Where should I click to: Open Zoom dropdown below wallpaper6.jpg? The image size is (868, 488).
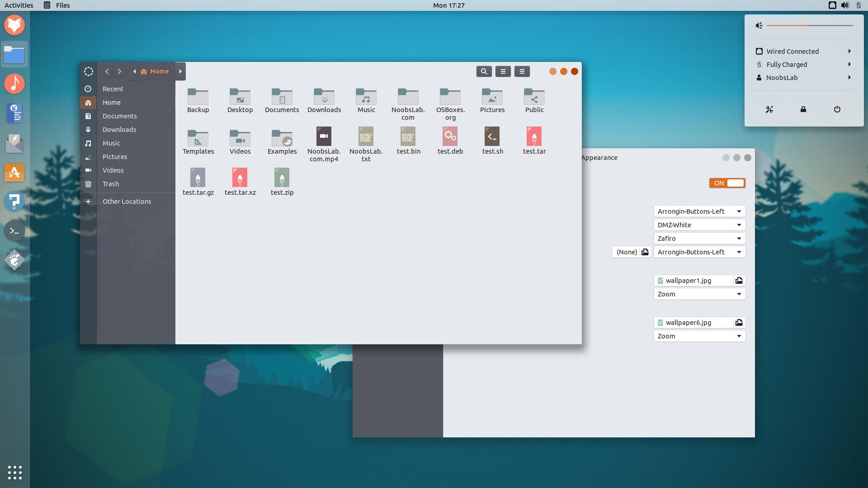pos(699,336)
